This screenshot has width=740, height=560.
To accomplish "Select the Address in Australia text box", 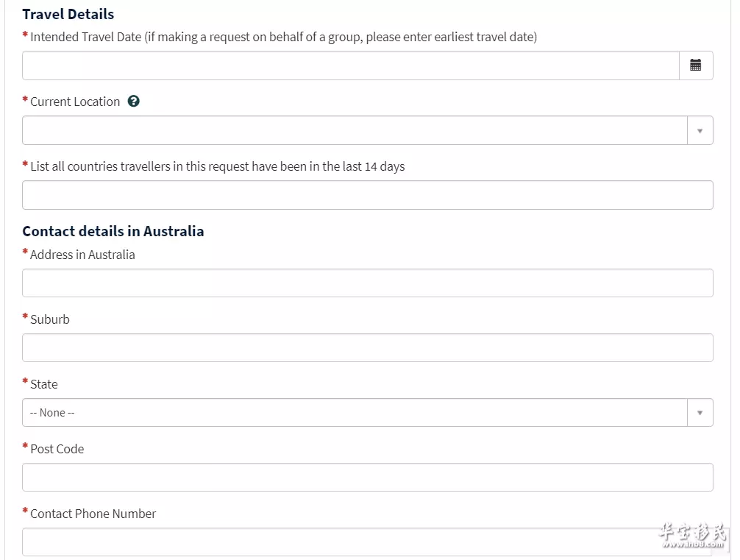I will coord(368,283).
